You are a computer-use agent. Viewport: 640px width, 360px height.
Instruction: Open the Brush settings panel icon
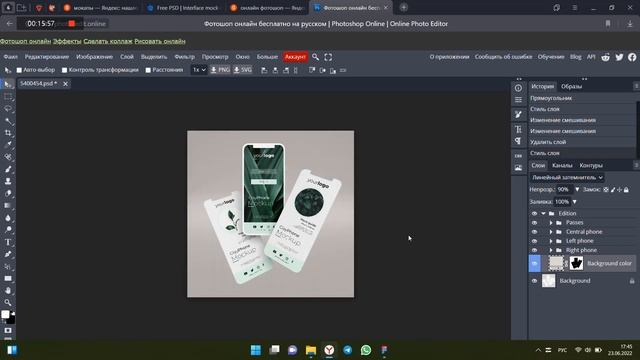pos(518,115)
